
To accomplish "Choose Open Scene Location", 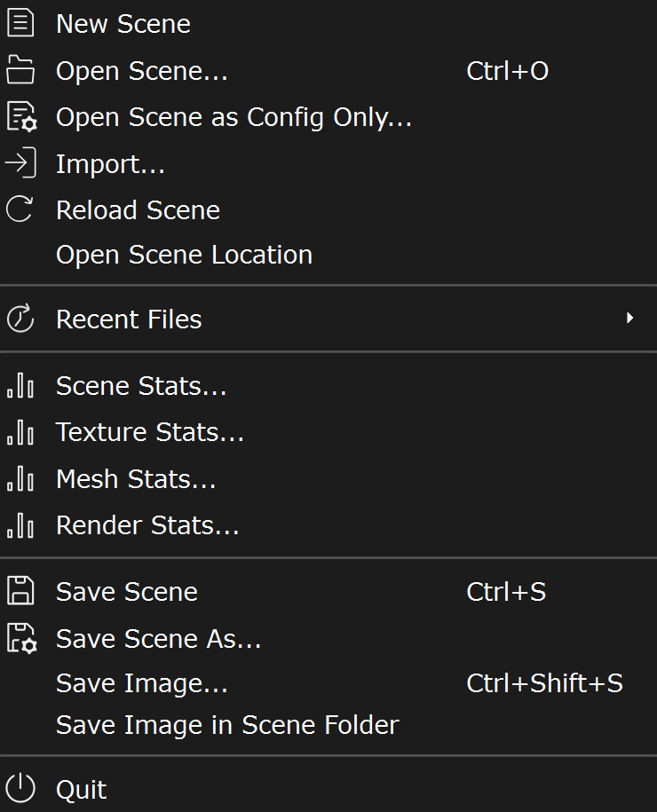I will pyautogui.click(x=328, y=255).
